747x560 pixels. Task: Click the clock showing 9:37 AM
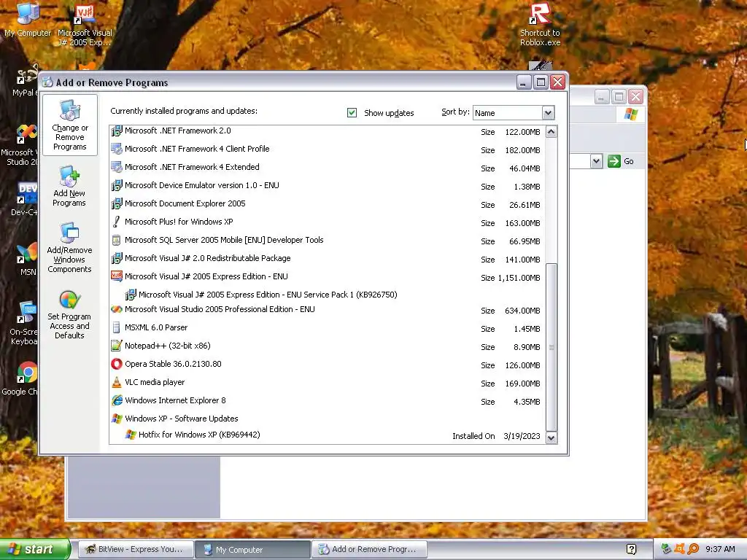[720, 550]
